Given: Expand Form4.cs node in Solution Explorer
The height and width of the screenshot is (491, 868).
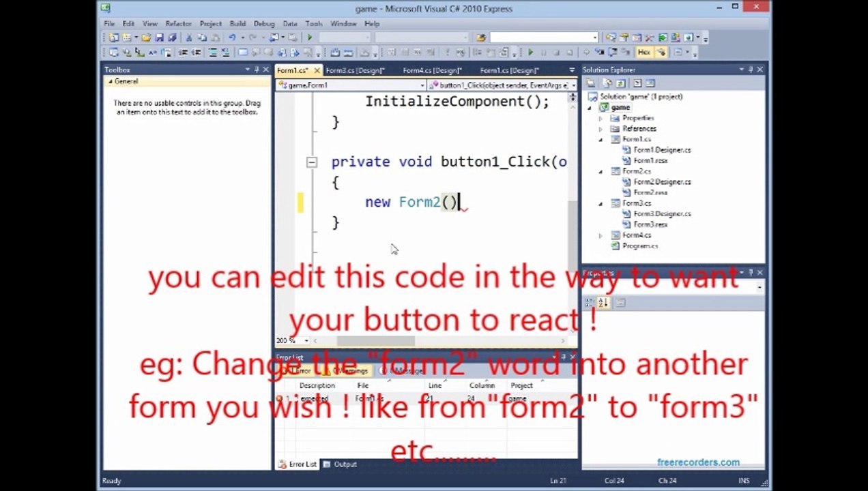Looking at the screenshot, I should (x=601, y=235).
